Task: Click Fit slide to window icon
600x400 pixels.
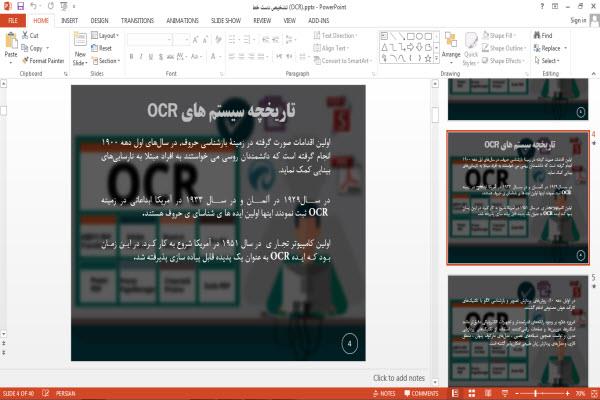Action: 594,393
